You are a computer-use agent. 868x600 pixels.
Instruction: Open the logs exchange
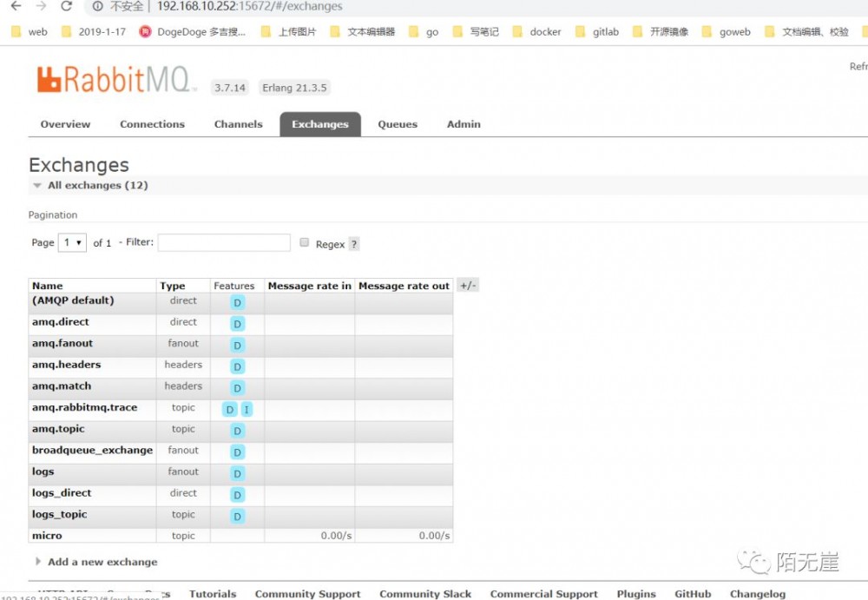[x=43, y=471]
